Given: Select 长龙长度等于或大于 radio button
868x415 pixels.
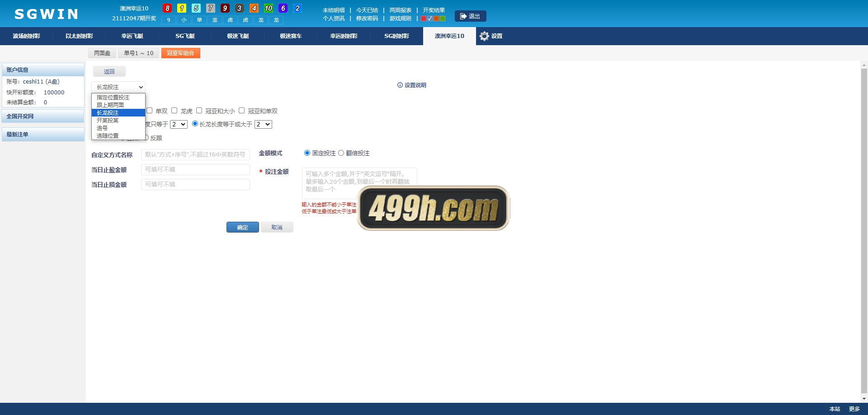Looking at the screenshot, I should (x=195, y=124).
